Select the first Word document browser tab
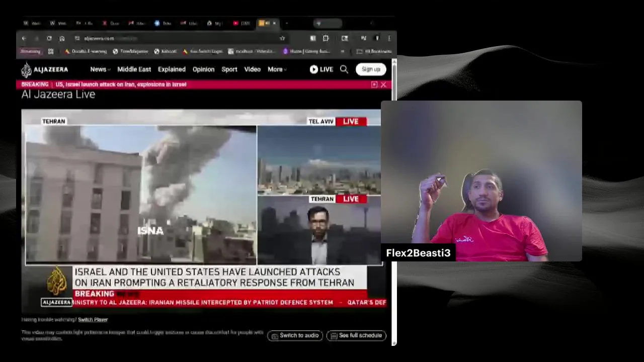Viewport: 644px width, 362px height. [33, 23]
